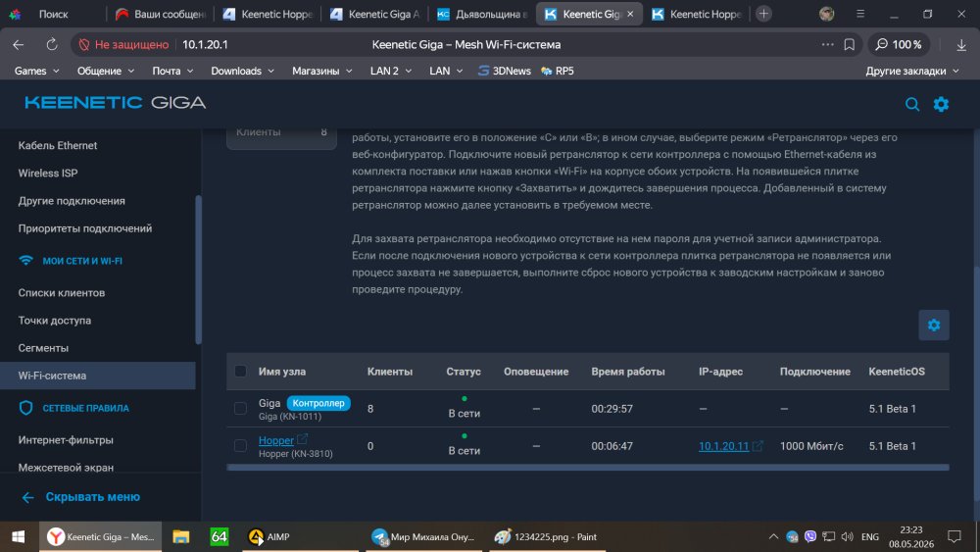Image resolution: width=980 pixels, height=552 pixels.
Task: Open the search icon in Keenetic header
Action: (911, 104)
